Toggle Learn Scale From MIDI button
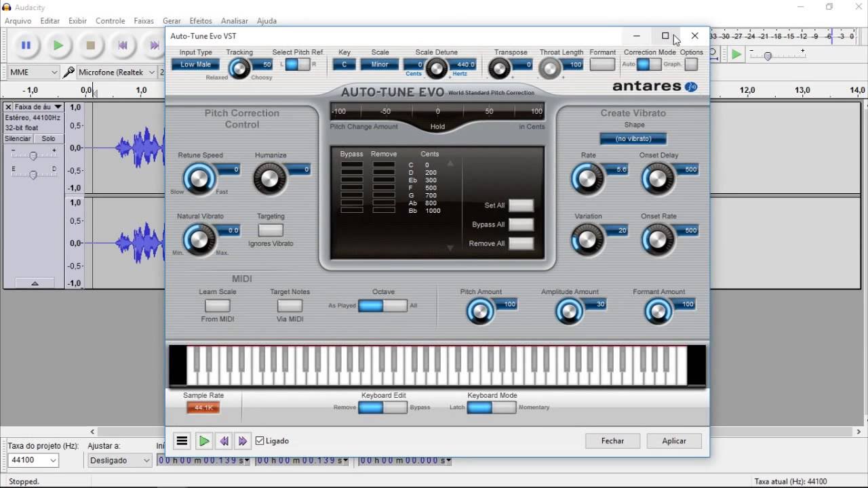The image size is (868, 488). click(x=218, y=306)
